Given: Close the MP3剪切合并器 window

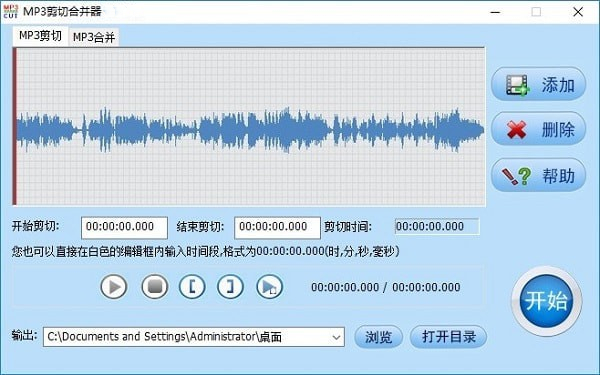Looking at the screenshot, I should pyautogui.click(x=578, y=12).
